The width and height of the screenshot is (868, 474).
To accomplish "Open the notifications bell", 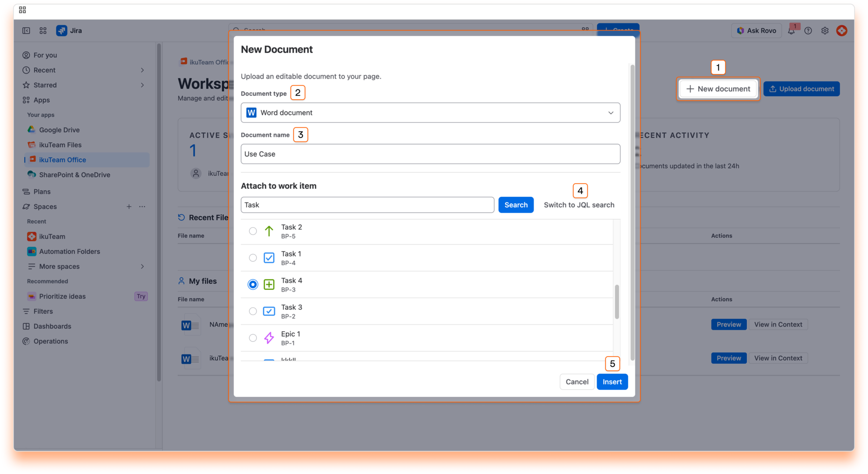I will [791, 30].
